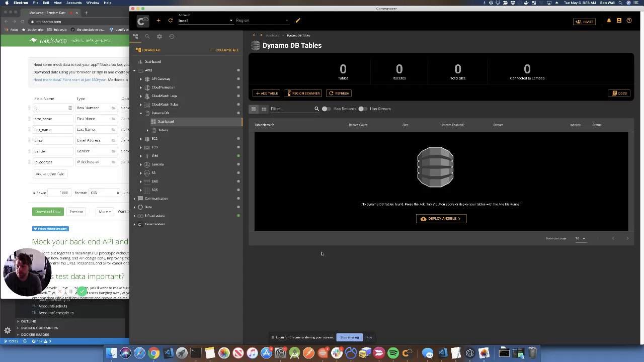
Task: Click Stop sharing in Loom bar
Action: pos(349,337)
